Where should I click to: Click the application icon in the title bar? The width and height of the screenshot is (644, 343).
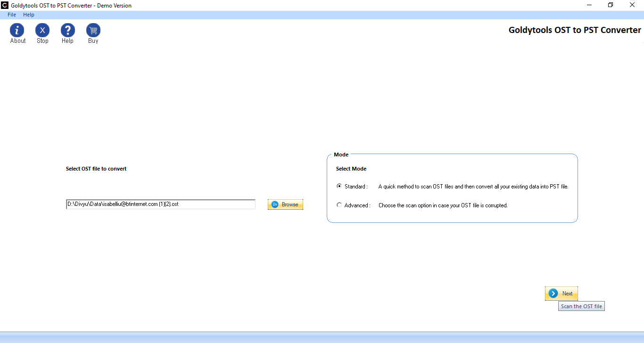tap(5, 5)
